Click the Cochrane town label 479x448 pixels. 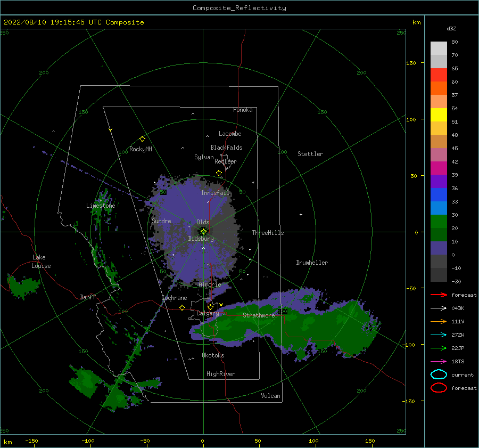tap(174, 298)
